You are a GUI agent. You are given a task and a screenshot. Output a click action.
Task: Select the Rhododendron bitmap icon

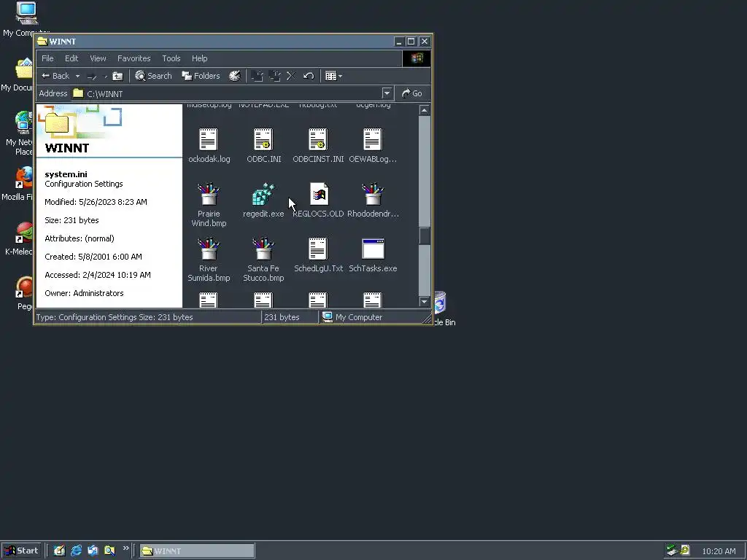[373, 194]
